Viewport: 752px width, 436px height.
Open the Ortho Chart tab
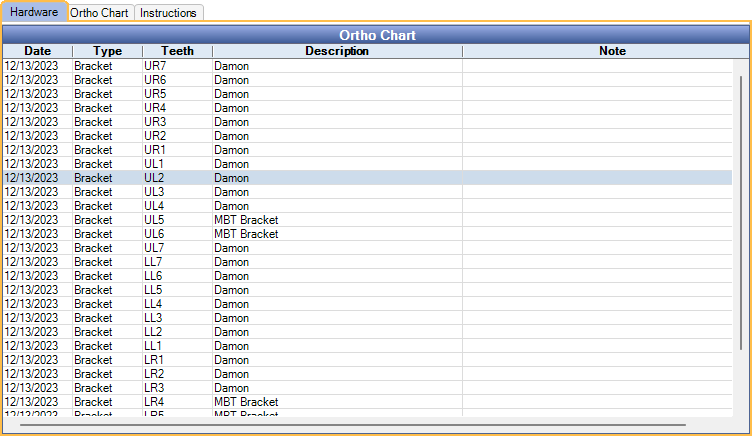(101, 13)
